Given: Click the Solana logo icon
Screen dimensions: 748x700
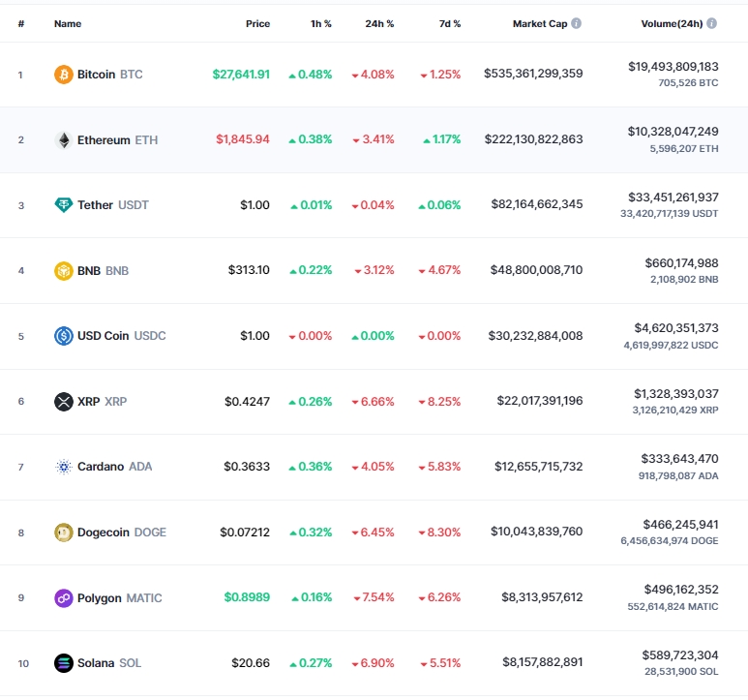Looking at the screenshot, I should pos(64,663).
